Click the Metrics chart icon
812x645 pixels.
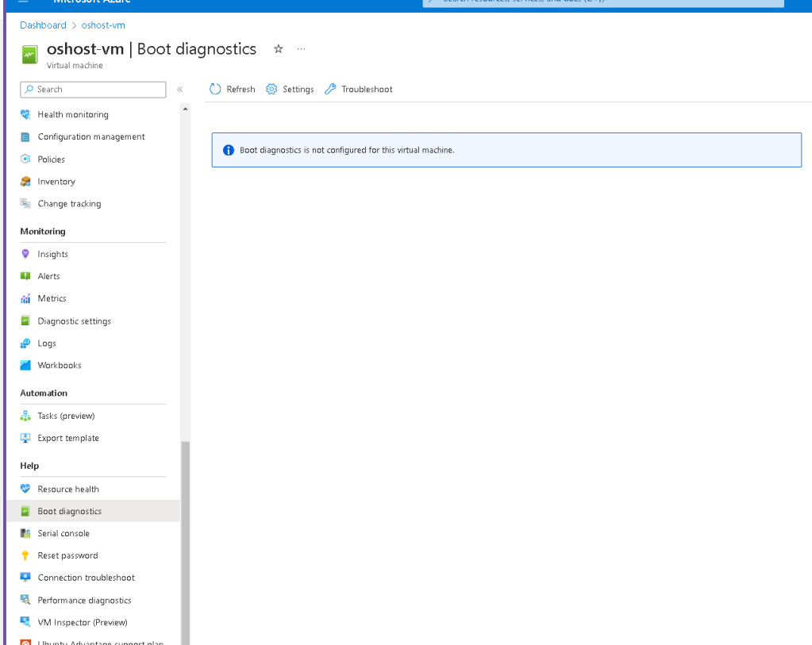point(25,298)
